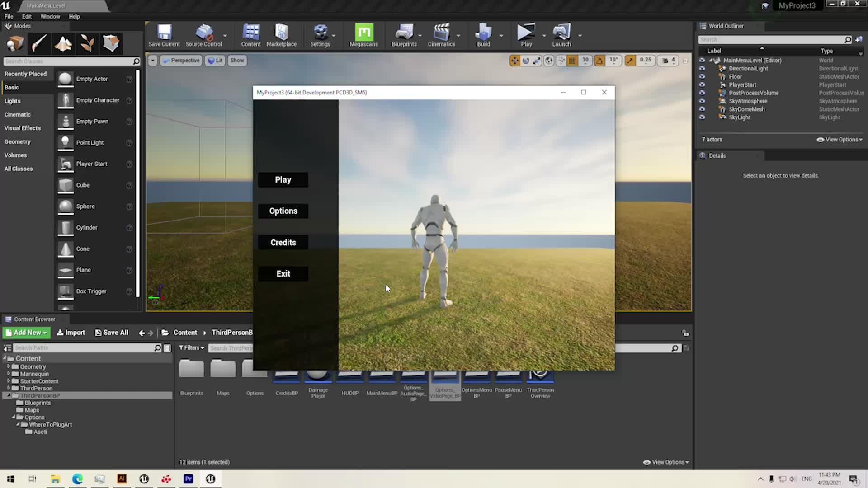Open Cinematics from the toolbar
868x488 pixels.
pyautogui.click(x=441, y=35)
